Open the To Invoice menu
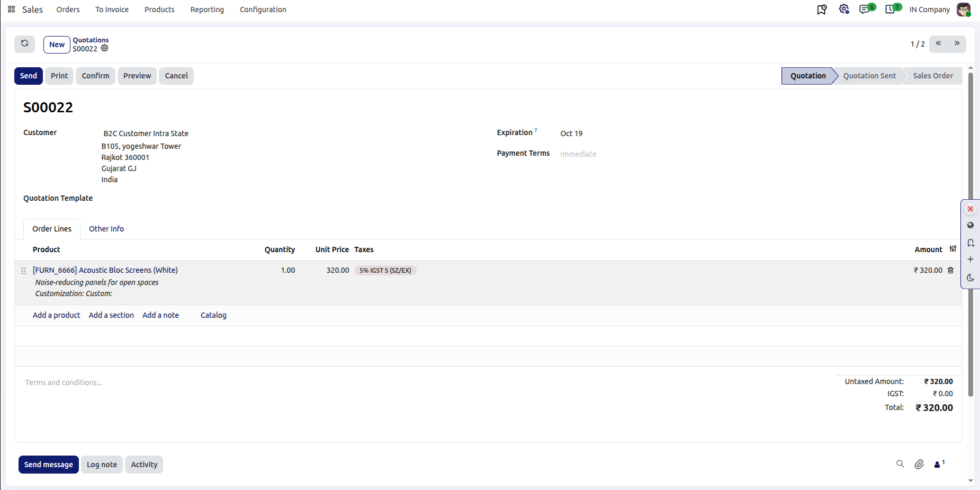This screenshot has width=980, height=490. (112, 10)
